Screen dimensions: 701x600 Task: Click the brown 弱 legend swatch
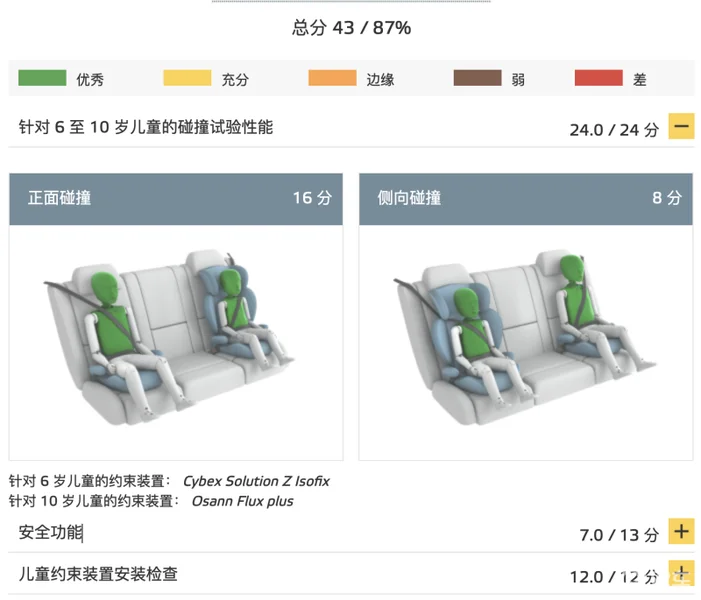[x=477, y=78]
